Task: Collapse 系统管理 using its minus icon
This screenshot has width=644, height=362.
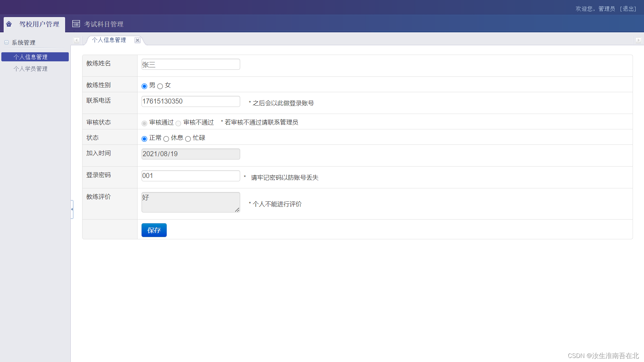Action: [x=6, y=43]
